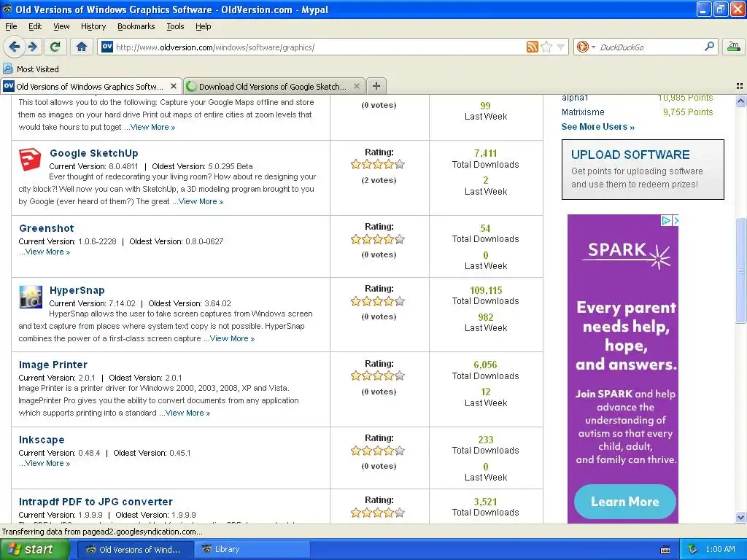The height and width of the screenshot is (560, 747).
Task: Open the Help menu
Action: pyautogui.click(x=204, y=26)
